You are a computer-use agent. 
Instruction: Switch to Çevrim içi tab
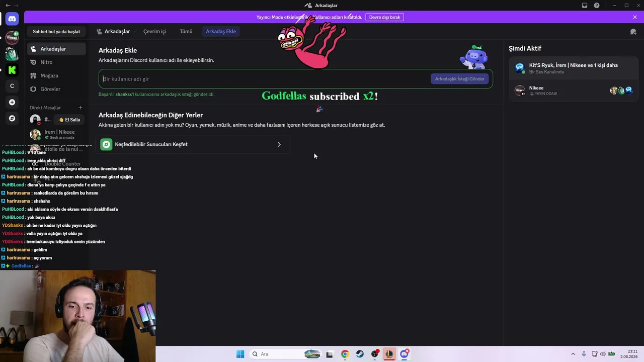point(154,31)
